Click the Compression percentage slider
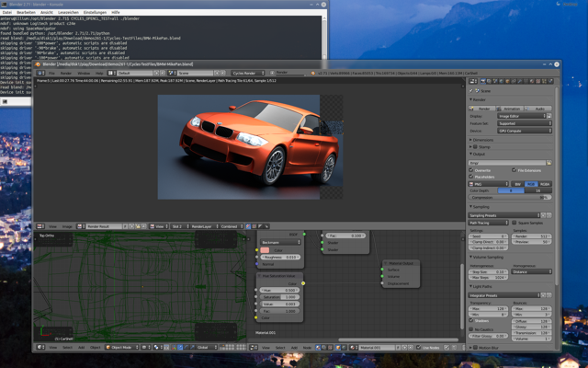Image resolution: width=588 pixels, height=368 pixels. [x=510, y=198]
